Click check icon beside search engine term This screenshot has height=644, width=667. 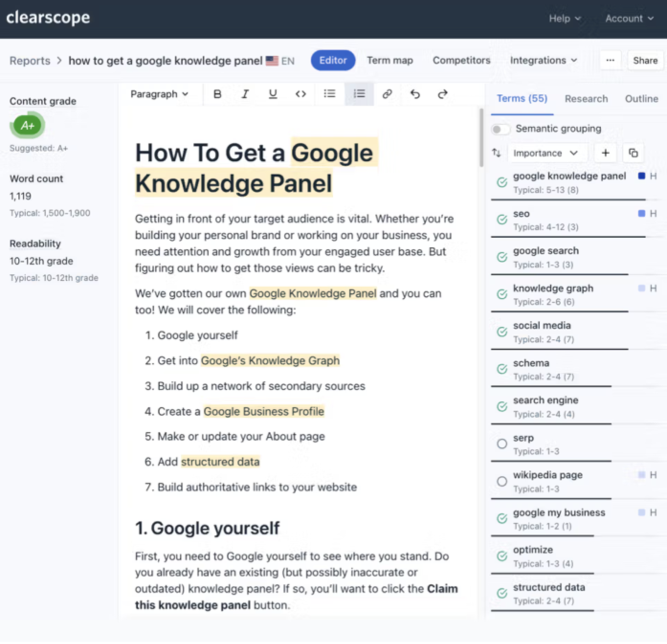tap(502, 407)
